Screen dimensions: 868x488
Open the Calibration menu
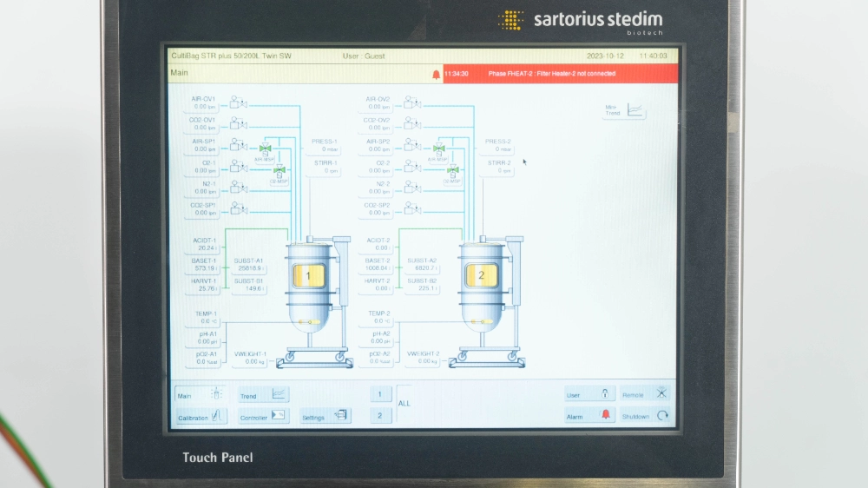(201, 417)
